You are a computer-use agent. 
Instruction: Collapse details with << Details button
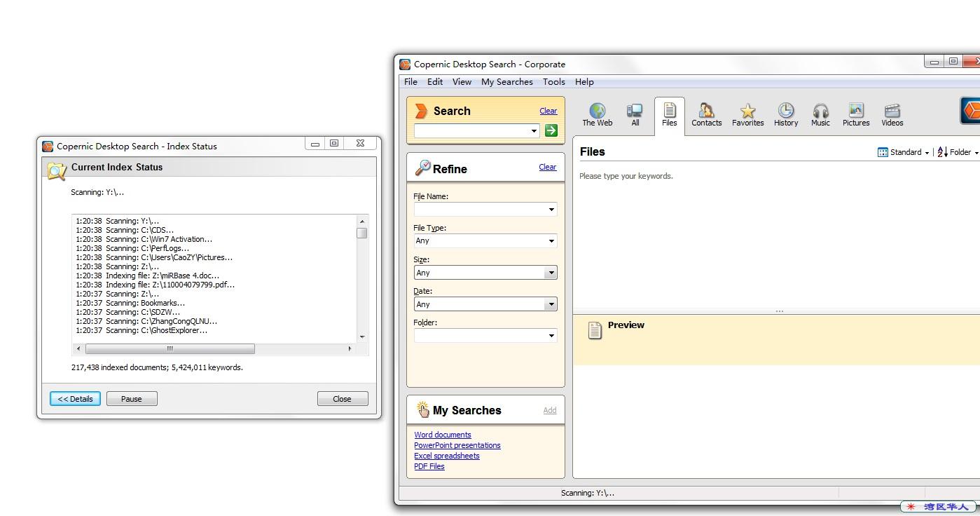(75, 399)
